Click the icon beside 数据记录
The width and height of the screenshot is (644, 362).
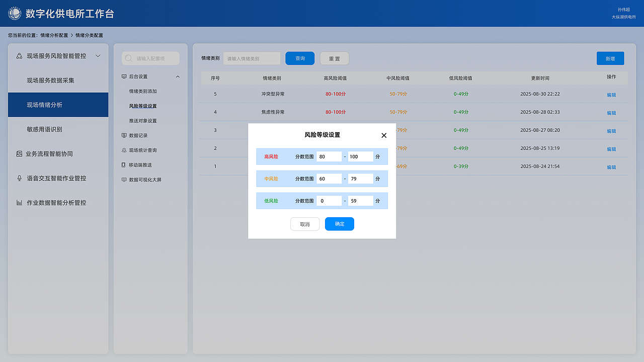coord(124,135)
